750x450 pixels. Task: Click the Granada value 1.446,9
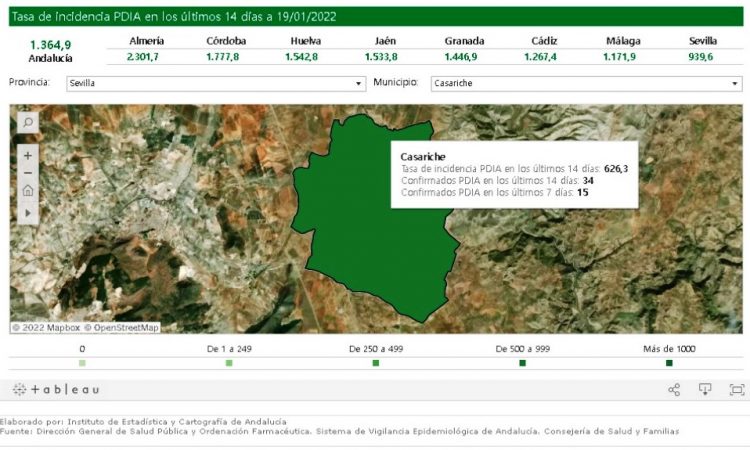(x=464, y=57)
